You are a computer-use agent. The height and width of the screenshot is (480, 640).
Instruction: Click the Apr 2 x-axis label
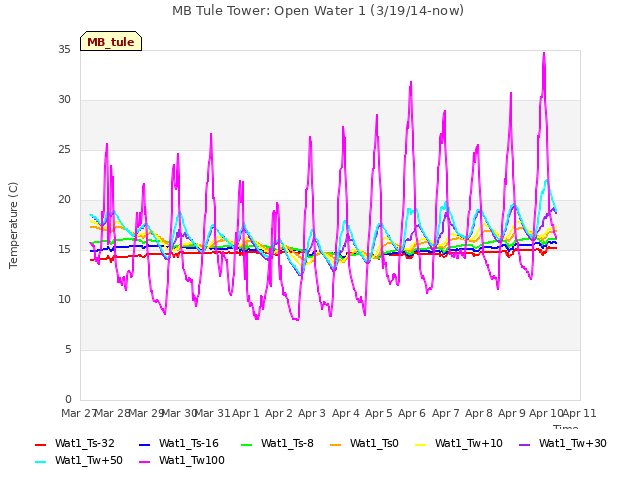click(279, 413)
